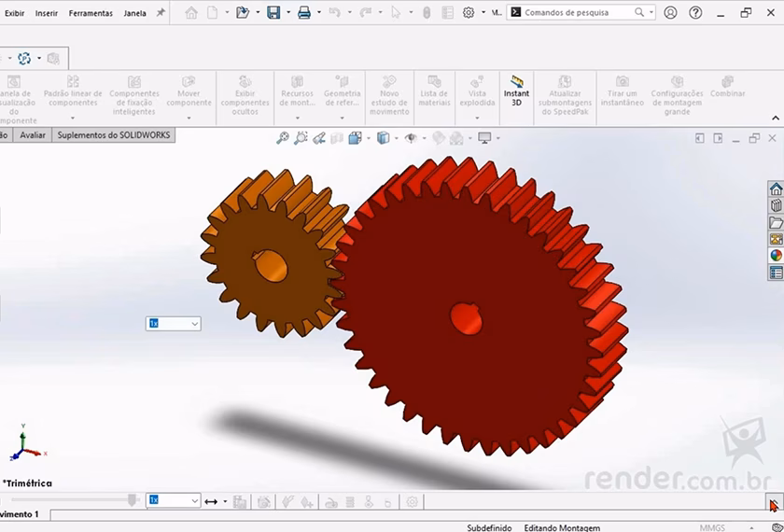Open the Ferramentas menu
This screenshot has height=532, width=784.
(x=91, y=13)
